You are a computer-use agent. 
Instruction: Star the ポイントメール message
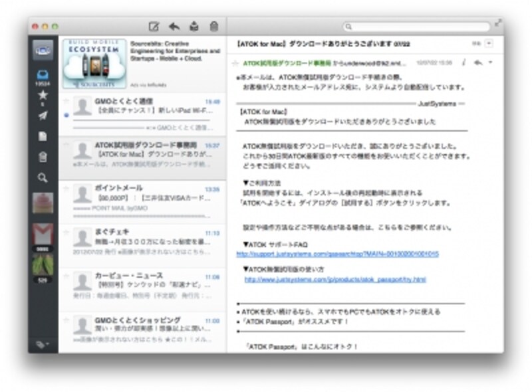66,189
